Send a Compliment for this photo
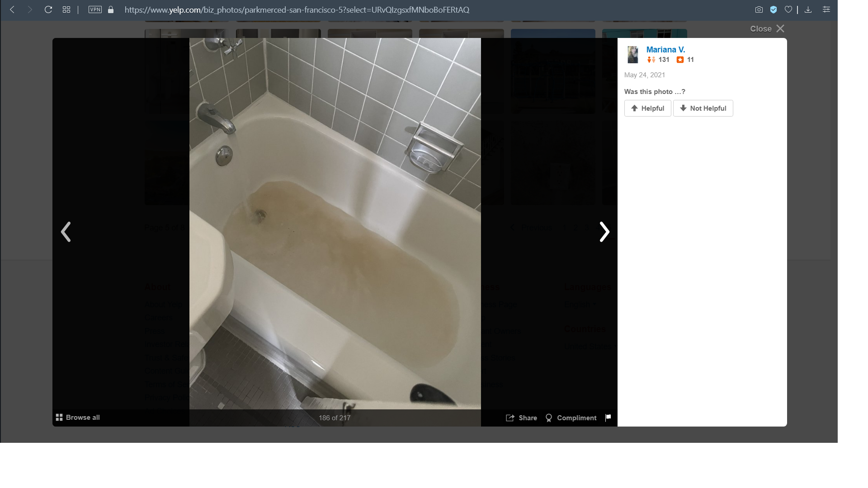The image size is (868, 488). pyautogui.click(x=571, y=418)
